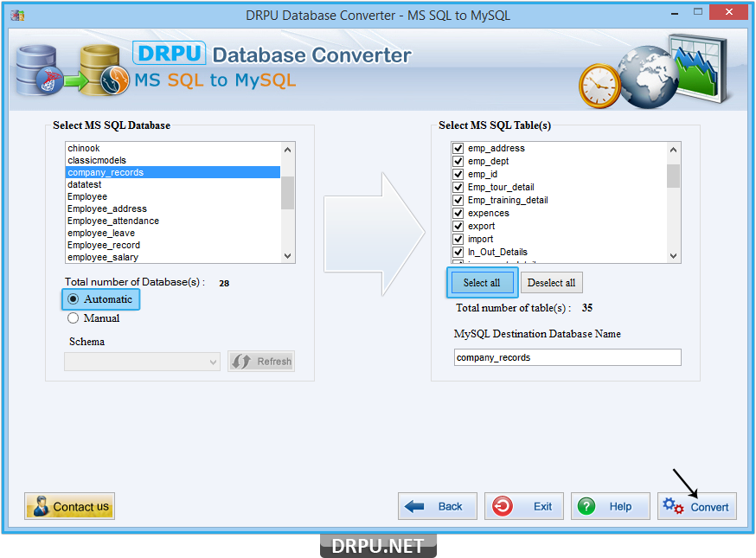Viewport: 756px width, 558px height.
Task: Uncheck Emp_tour_detail table
Action: point(458,187)
